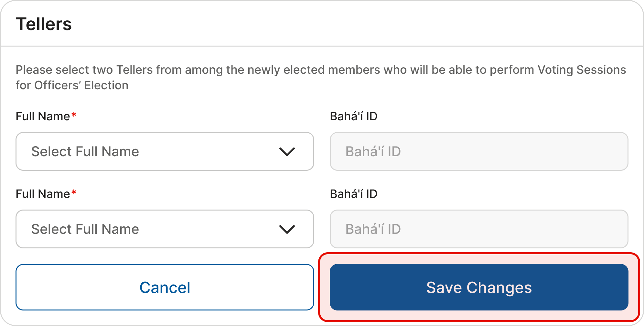Click the second Bahá'í ID label
Viewport: 644px width, 326px height.
(x=353, y=194)
